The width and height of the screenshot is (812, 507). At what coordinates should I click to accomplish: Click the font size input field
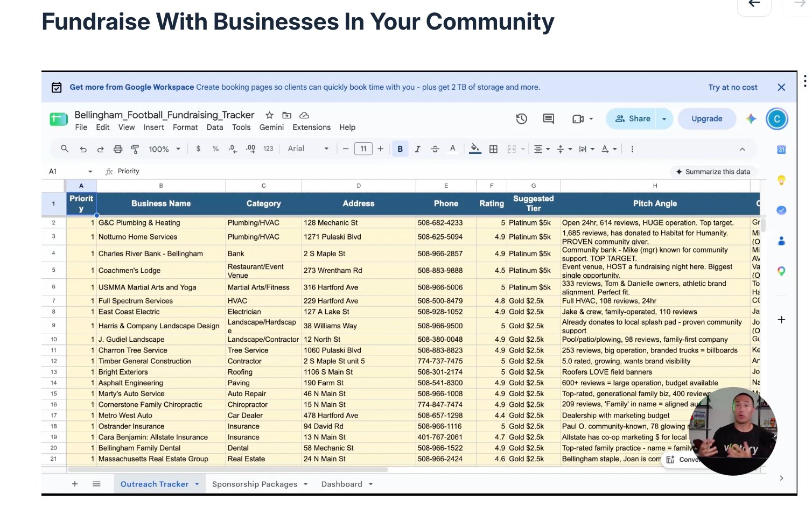point(363,149)
